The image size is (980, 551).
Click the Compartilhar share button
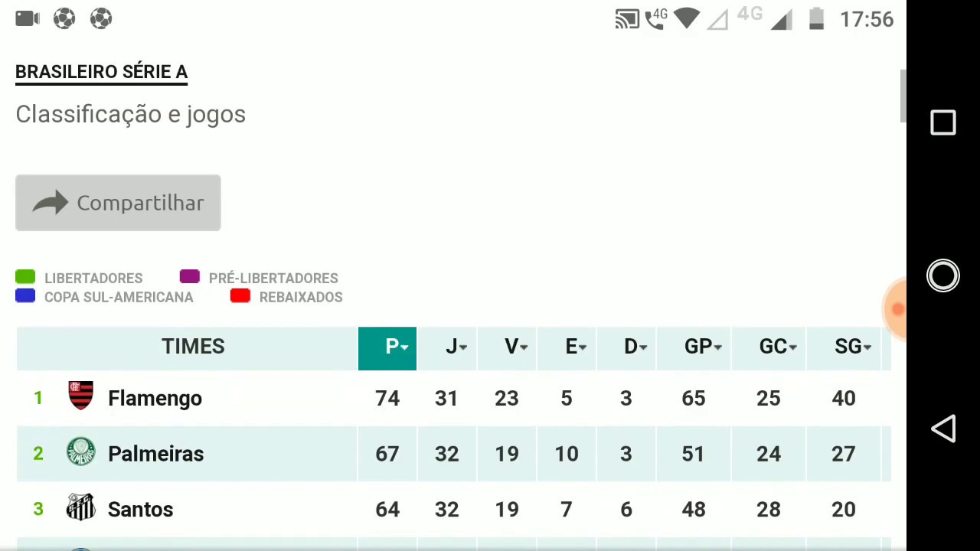pos(118,203)
